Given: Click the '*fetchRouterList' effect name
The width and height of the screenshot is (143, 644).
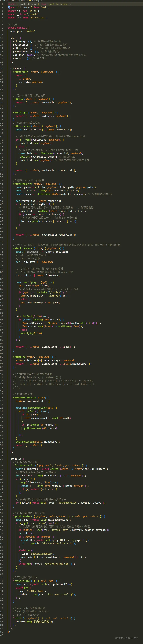Looking at the screenshot, I should [x=24, y=465].
